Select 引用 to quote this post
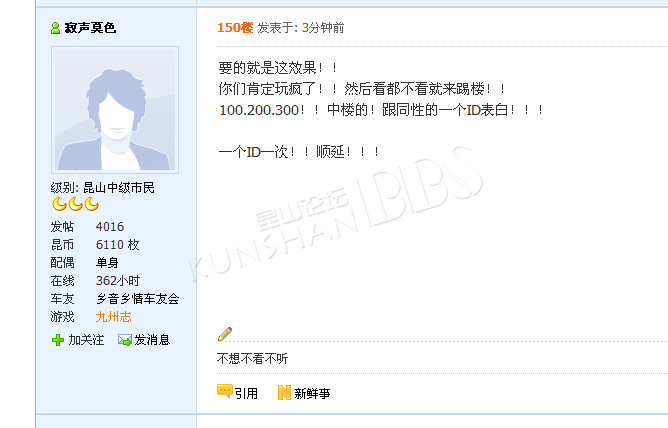 (x=246, y=393)
